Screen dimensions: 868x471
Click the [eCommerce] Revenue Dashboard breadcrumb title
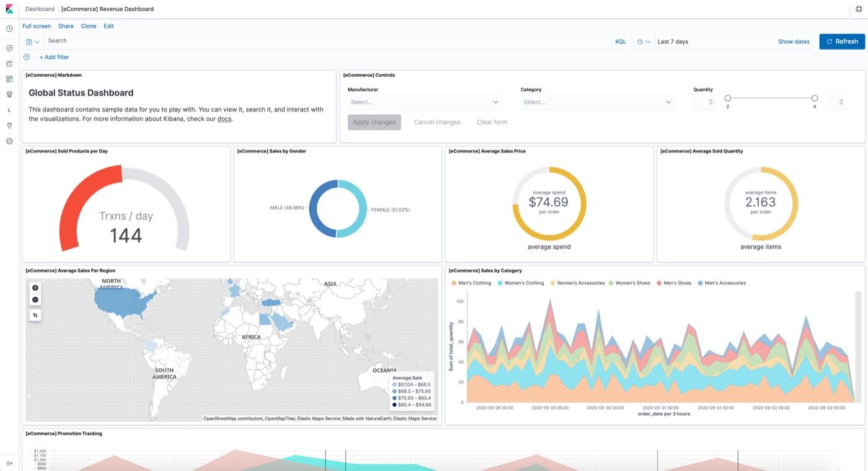[108, 9]
